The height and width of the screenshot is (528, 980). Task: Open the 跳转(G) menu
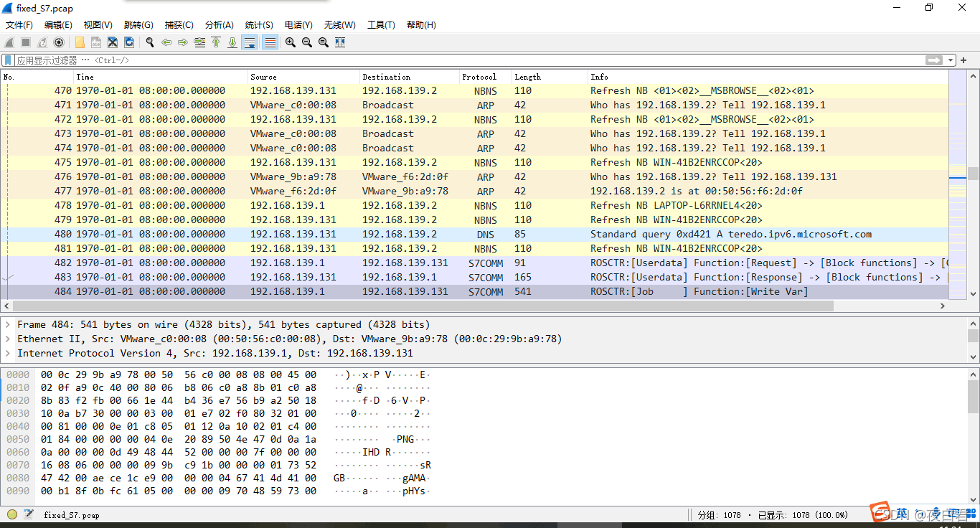pos(138,25)
